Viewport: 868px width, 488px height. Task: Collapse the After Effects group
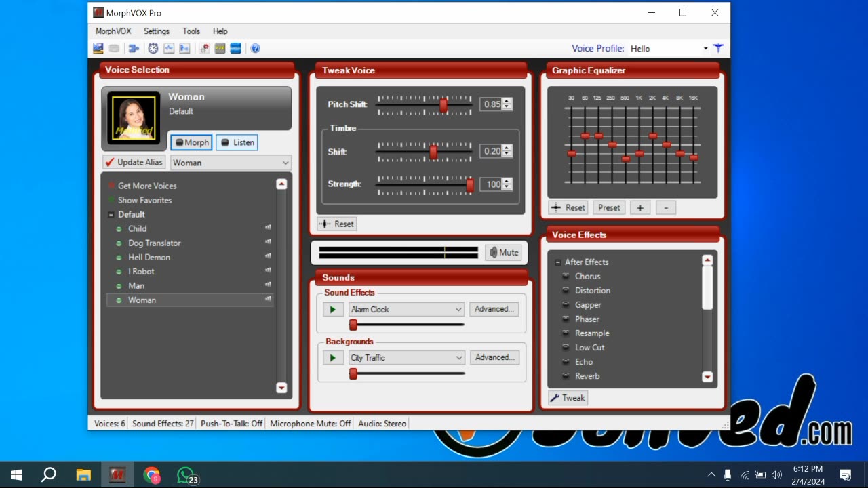tap(557, 262)
